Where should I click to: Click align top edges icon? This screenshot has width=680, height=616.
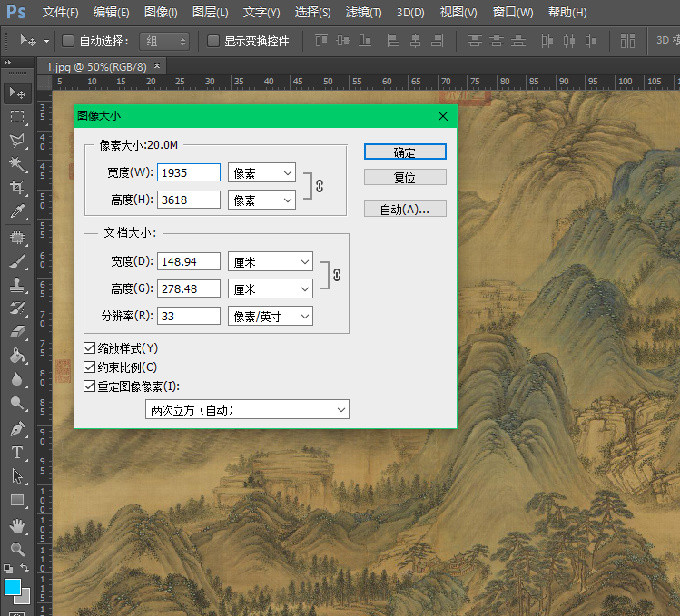[320, 41]
